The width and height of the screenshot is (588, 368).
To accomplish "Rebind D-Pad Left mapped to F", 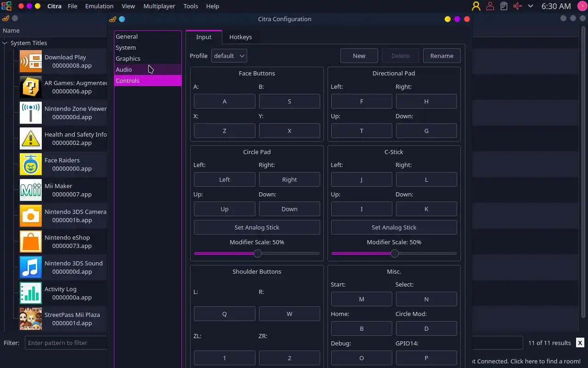I will (362, 101).
